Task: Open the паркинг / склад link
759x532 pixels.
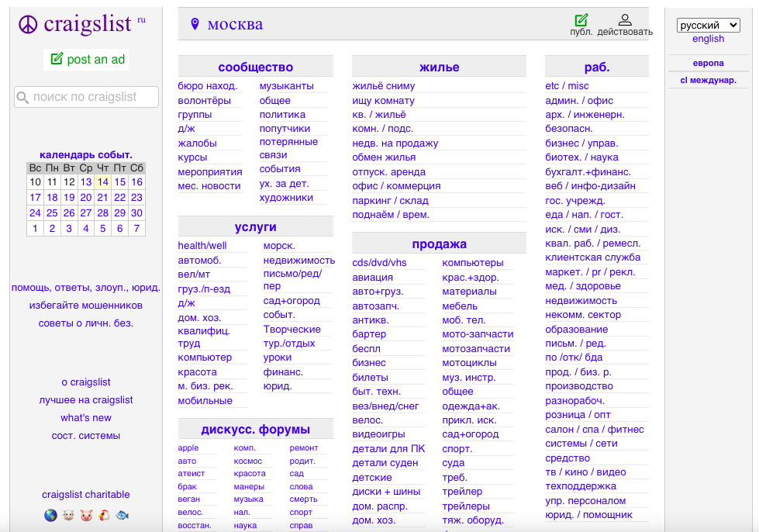Action: pos(390,200)
